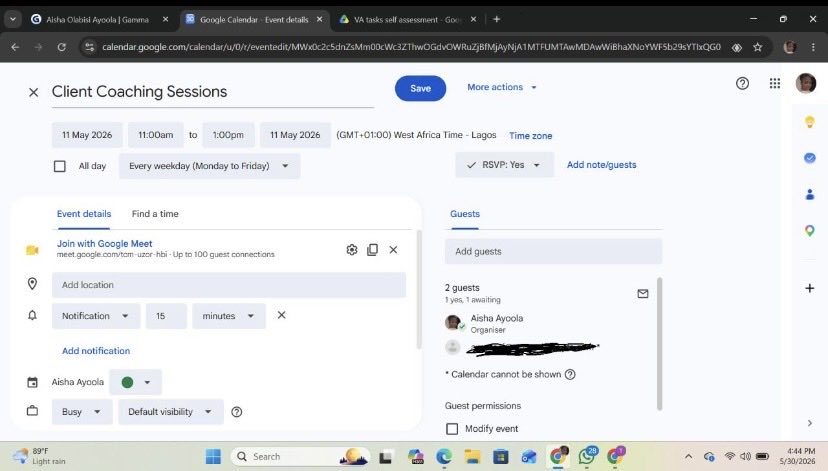Click the event details panel scrollbar
Image resolution: width=828 pixels, height=471 pixels.
tap(419, 289)
